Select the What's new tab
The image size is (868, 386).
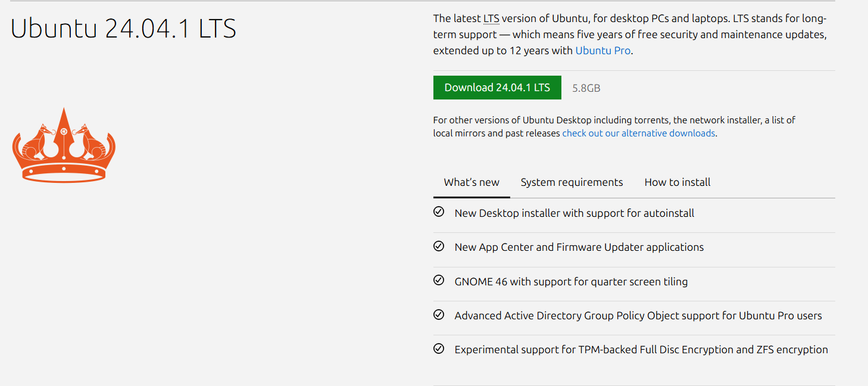tap(472, 182)
